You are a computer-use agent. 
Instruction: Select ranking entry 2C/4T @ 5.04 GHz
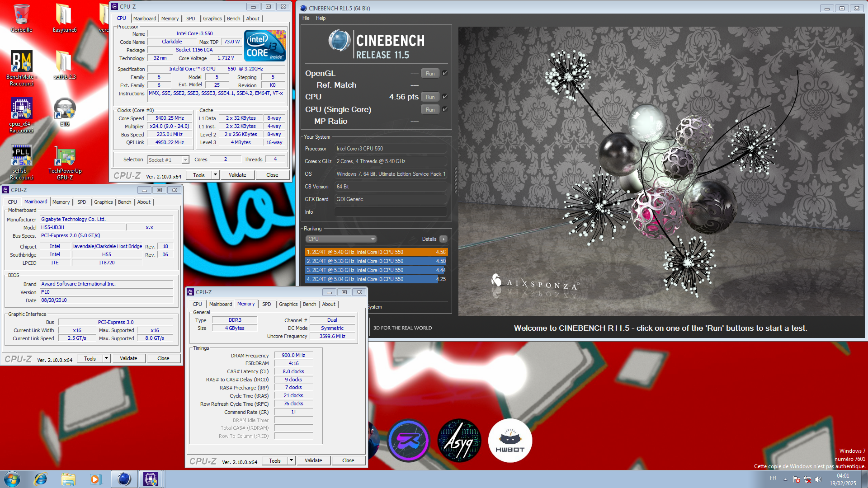pyautogui.click(x=376, y=279)
